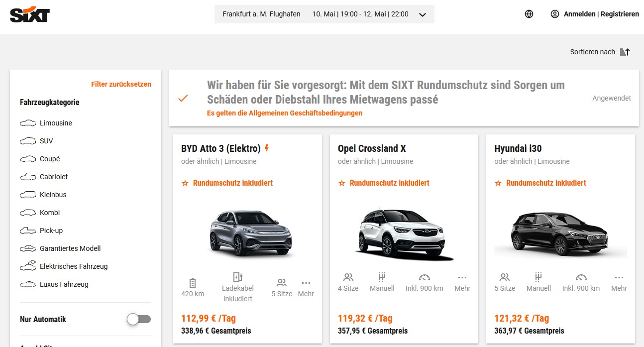Click the Opel Crossland X title

[372, 148]
